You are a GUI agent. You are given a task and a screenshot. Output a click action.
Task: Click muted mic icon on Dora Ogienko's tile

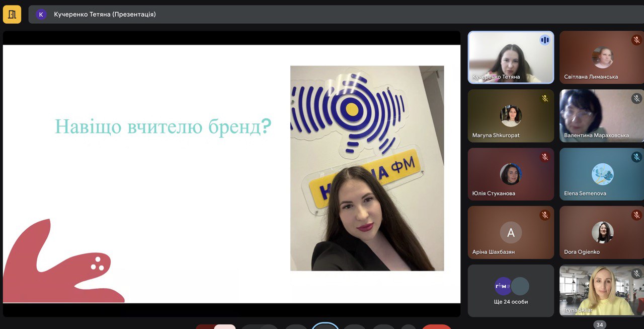636,216
